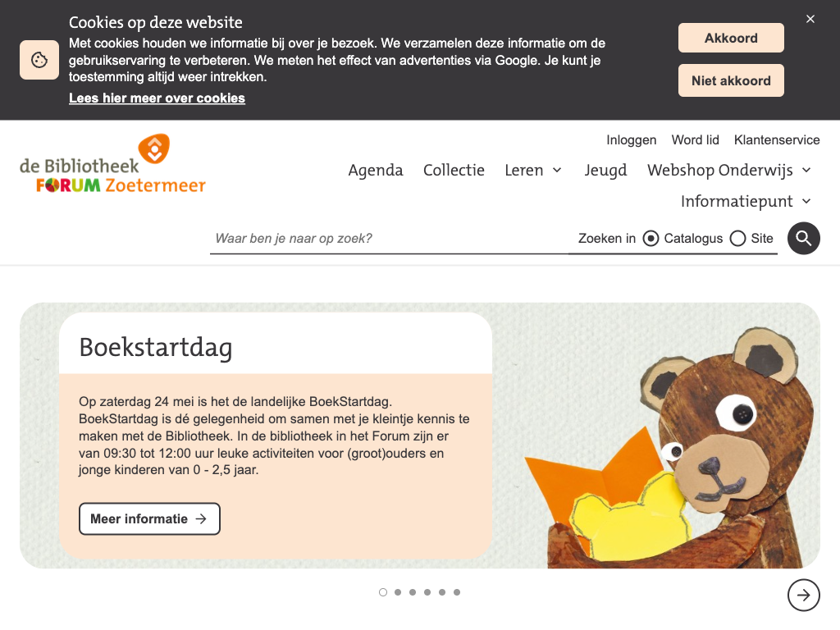Click the magnifying glass search button
This screenshot has width=840, height=630.
tap(803, 238)
